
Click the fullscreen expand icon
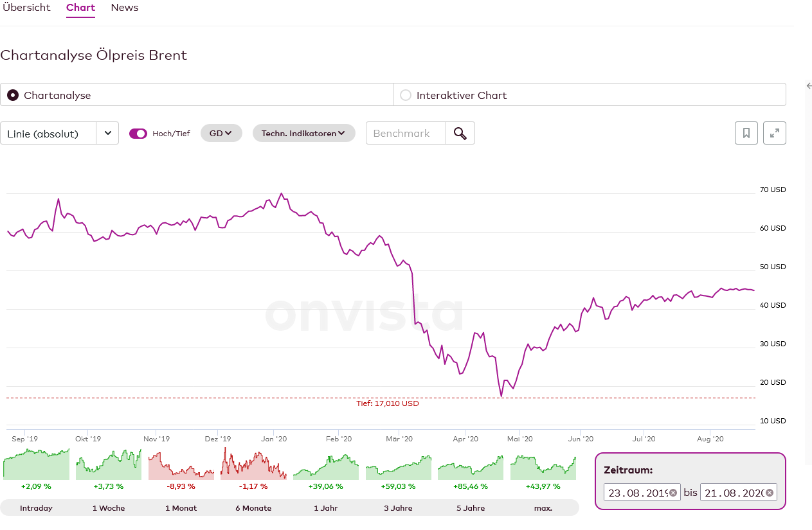pyautogui.click(x=775, y=133)
